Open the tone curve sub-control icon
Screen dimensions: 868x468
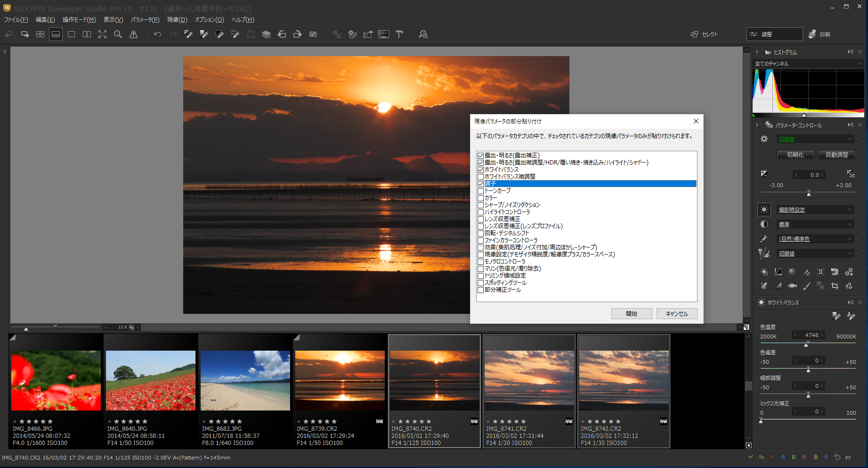point(778,272)
